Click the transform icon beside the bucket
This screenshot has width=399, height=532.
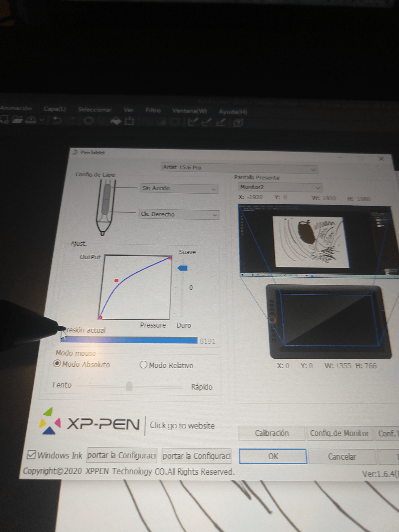coord(129,121)
